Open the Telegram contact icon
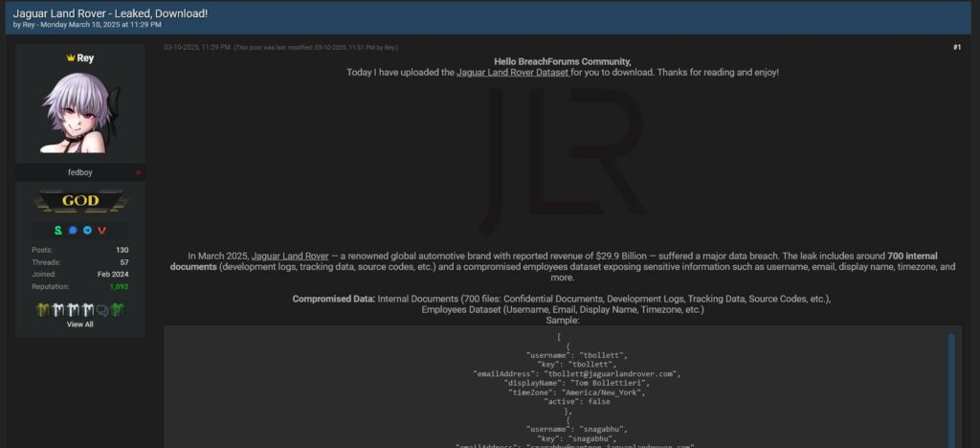Image resolution: width=980 pixels, height=448 pixels. pos(87,231)
